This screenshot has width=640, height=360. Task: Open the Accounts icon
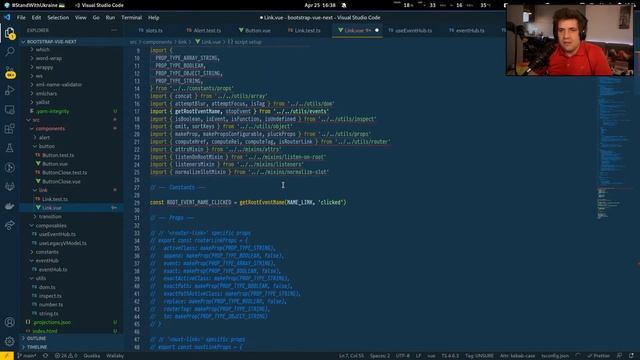(10, 322)
